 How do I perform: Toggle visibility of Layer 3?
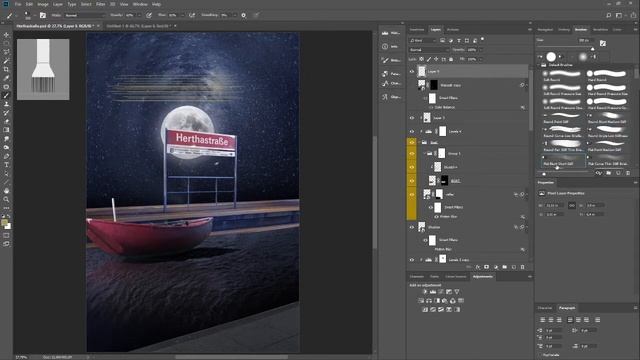pos(412,118)
